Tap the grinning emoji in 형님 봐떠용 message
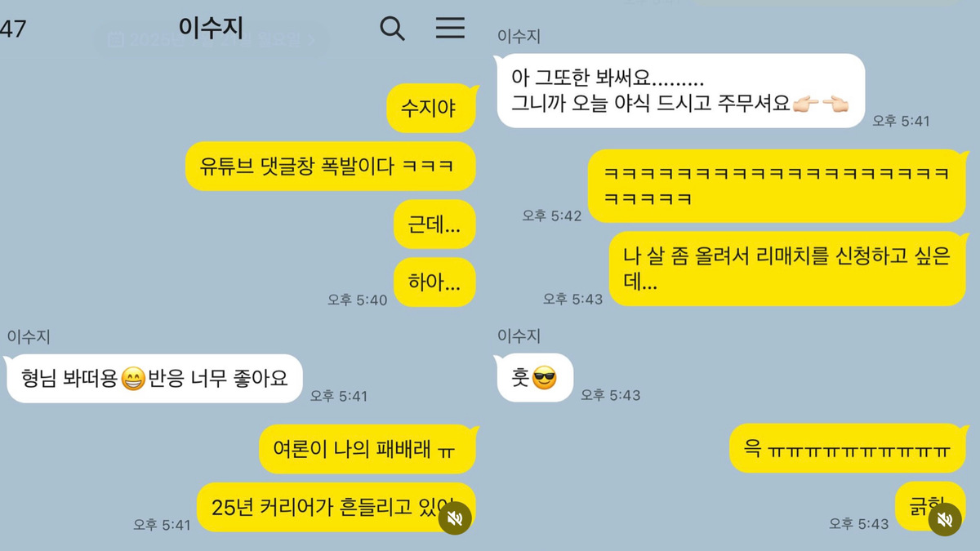This screenshot has width=980, height=551. pyautogui.click(x=133, y=379)
